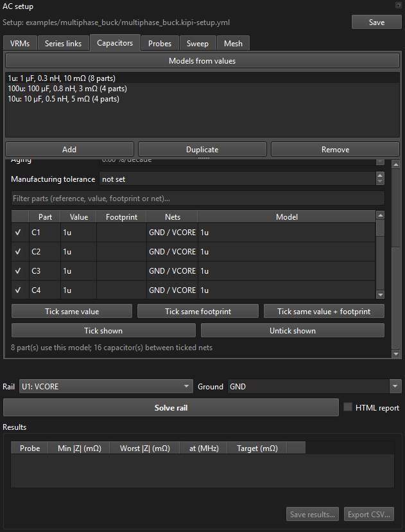This screenshot has height=532, width=405.
Task: Toggle the C3 part checkbox
Action: pyautogui.click(x=18, y=270)
